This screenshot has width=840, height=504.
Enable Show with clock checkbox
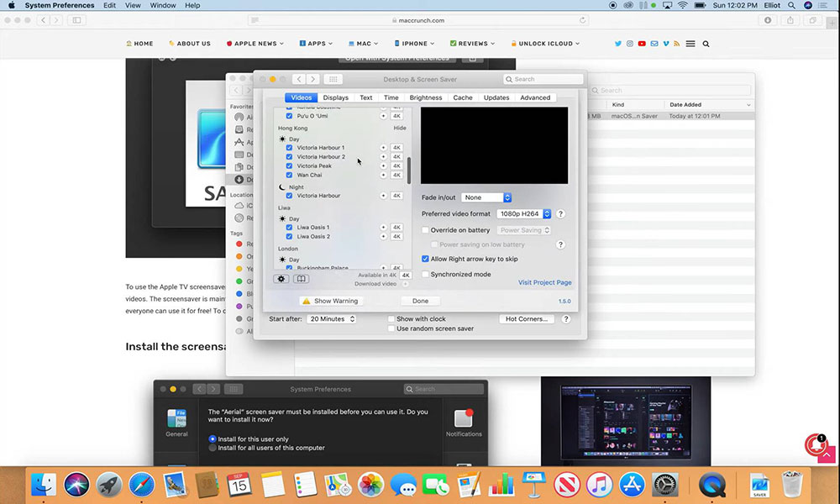coord(391,318)
